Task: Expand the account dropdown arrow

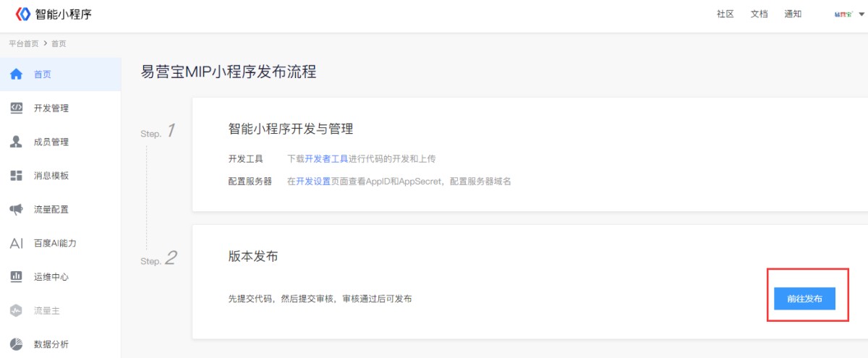Action: (861, 14)
